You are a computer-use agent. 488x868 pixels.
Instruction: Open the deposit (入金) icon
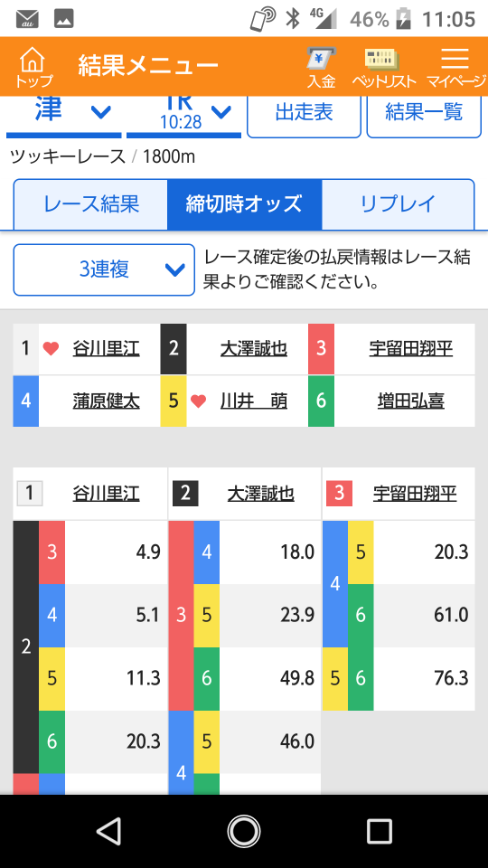tap(322, 66)
